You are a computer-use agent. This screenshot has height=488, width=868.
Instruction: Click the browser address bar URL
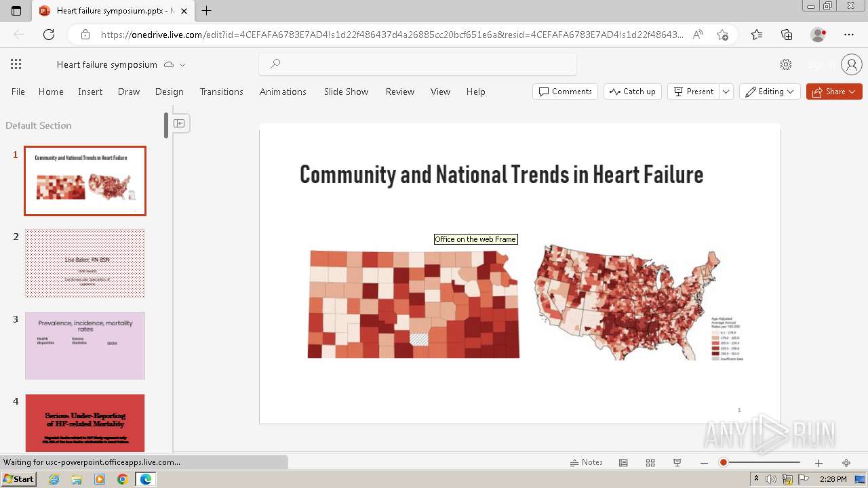pyautogui.click(x=392, y=35)
